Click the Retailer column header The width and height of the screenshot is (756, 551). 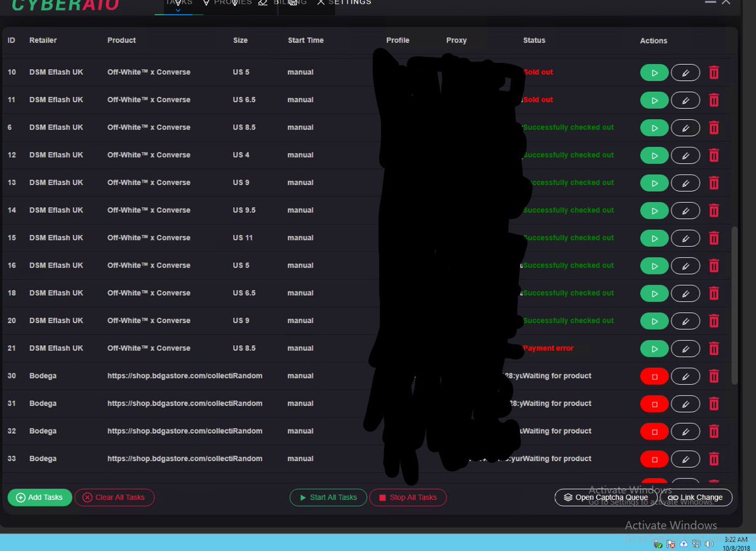coord(43,40)
